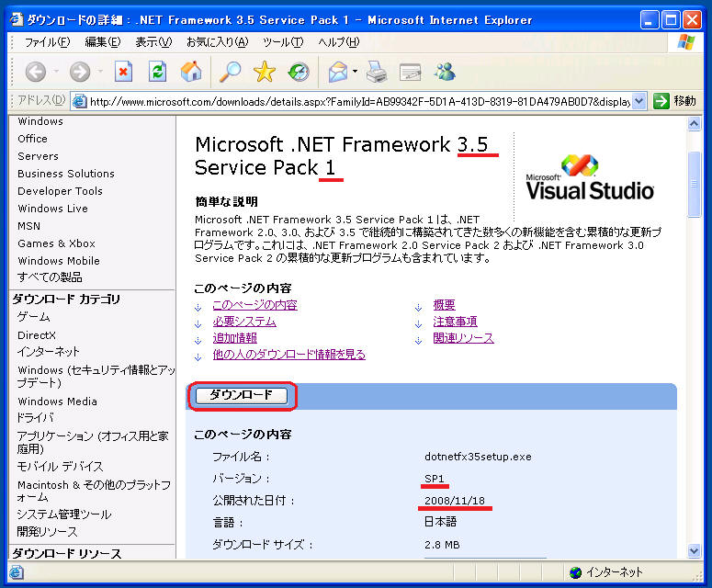Click the vertical page scrollbar down arrow

[695, 550]
